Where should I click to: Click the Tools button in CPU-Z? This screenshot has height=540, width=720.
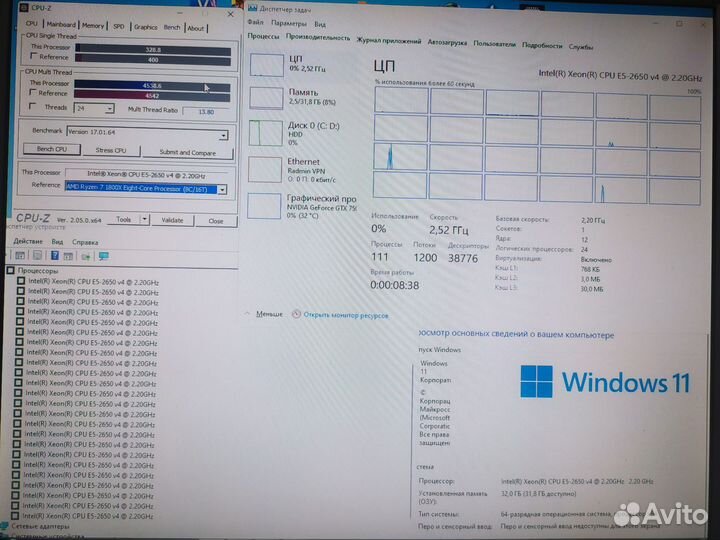coord(124,219)
